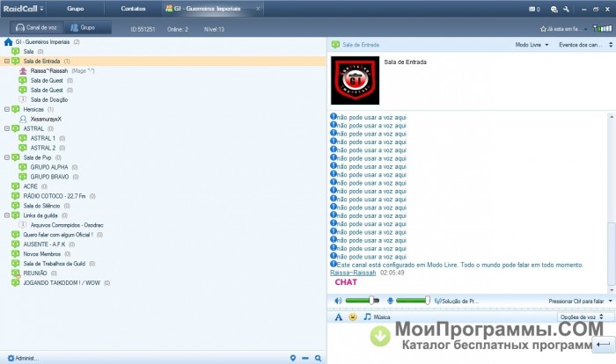Click the Música button

click(x=377, y=317)
